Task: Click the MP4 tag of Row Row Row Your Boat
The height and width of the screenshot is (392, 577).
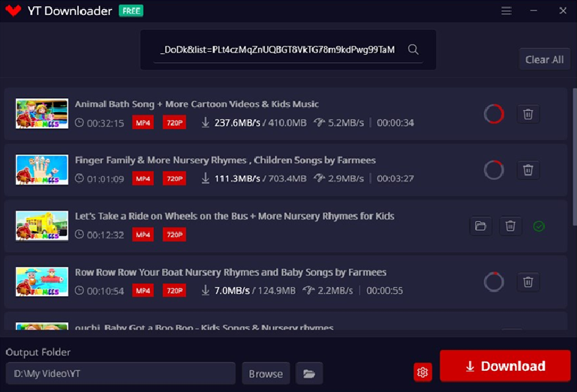Action: click(x=143, y=291)
